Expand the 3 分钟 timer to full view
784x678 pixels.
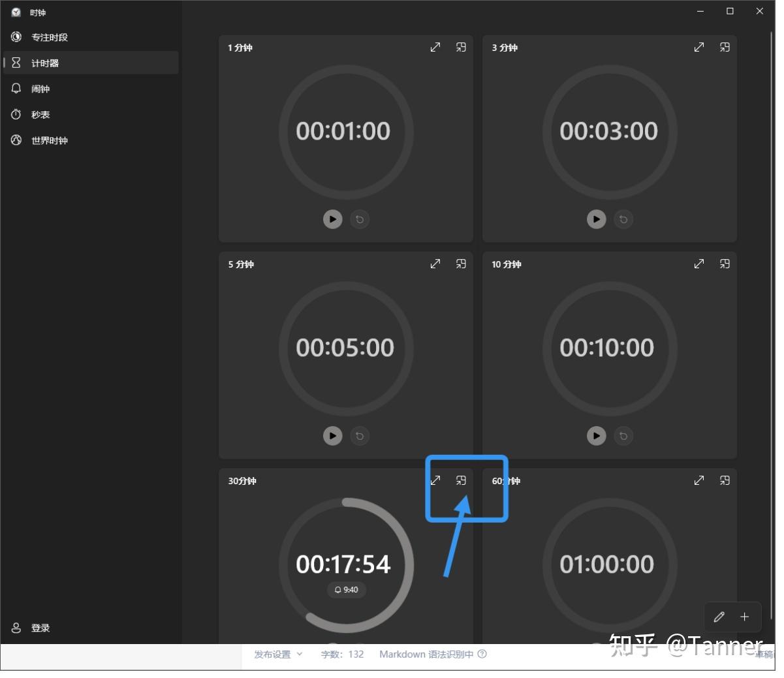tap(699, 47)
